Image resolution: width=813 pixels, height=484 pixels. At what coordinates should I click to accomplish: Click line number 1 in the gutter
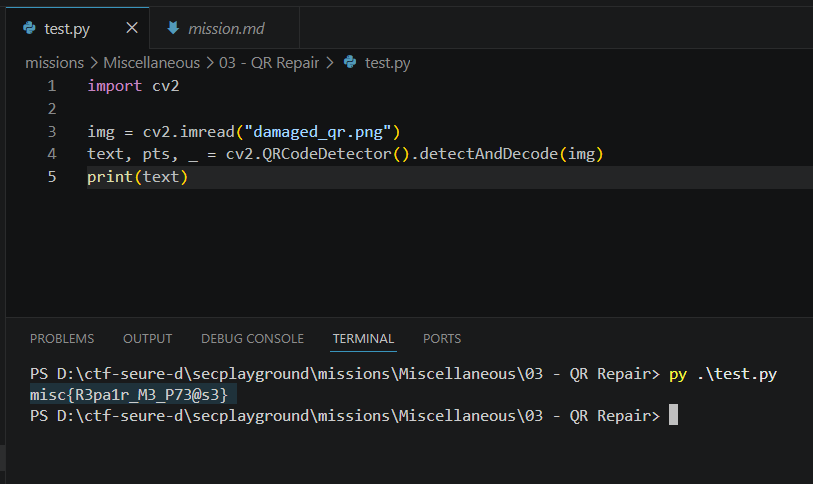point(52,86)
